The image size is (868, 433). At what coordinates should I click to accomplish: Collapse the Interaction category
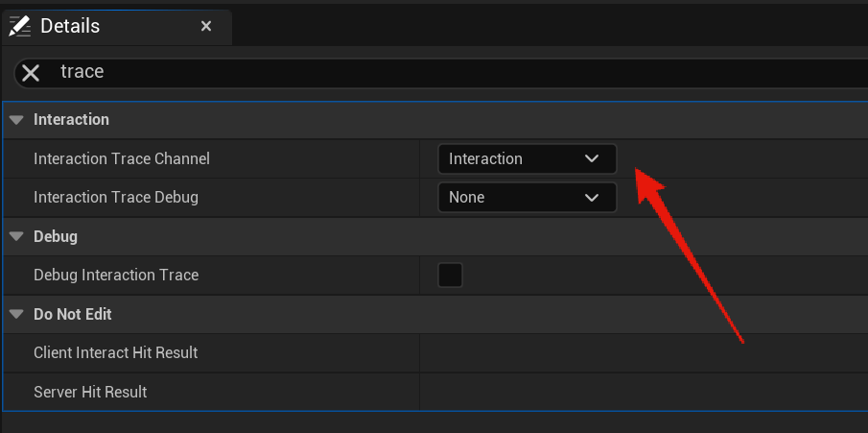point(15,120)
